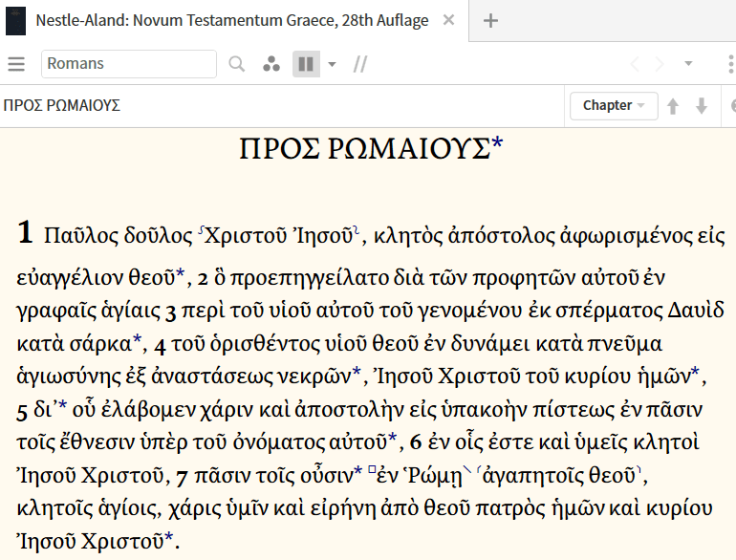Click the Romans reference input box
Screen dimensions: 736x560
click(129, 64)
